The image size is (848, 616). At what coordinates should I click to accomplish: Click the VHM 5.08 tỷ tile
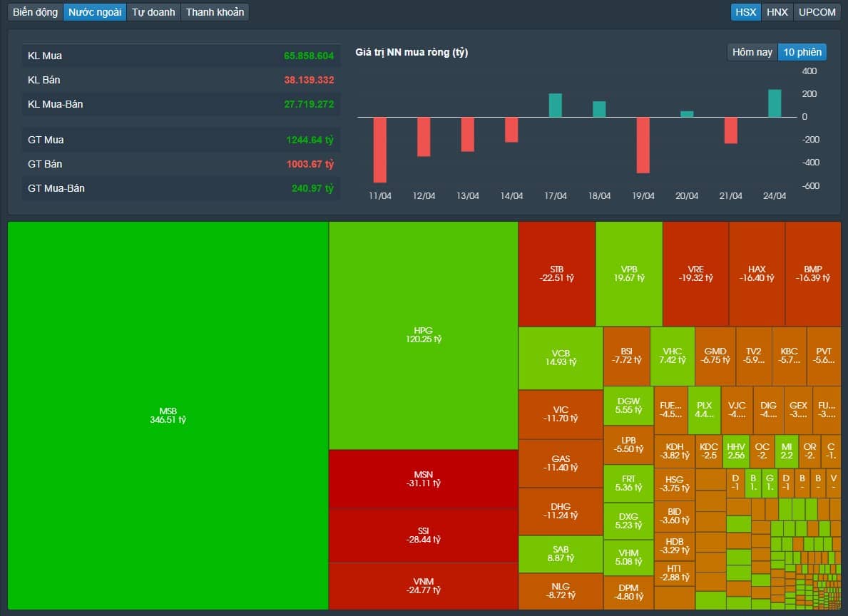tap(628, 558)
